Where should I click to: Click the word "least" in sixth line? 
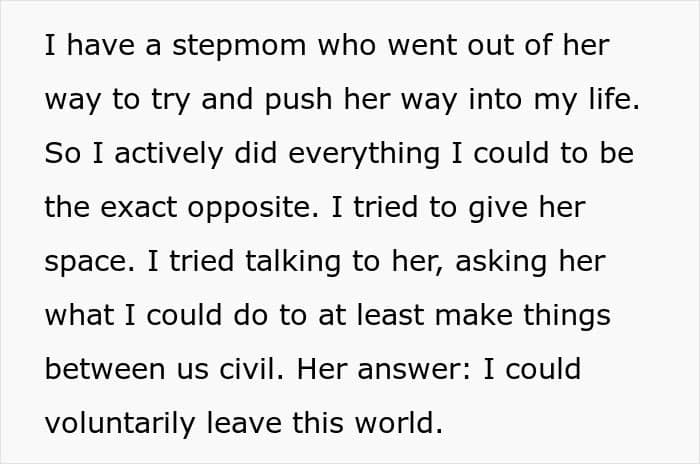coord(390,315)
